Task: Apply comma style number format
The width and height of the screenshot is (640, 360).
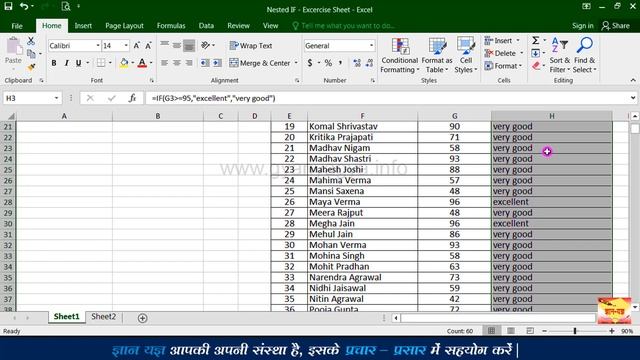Action: [340, 63]
